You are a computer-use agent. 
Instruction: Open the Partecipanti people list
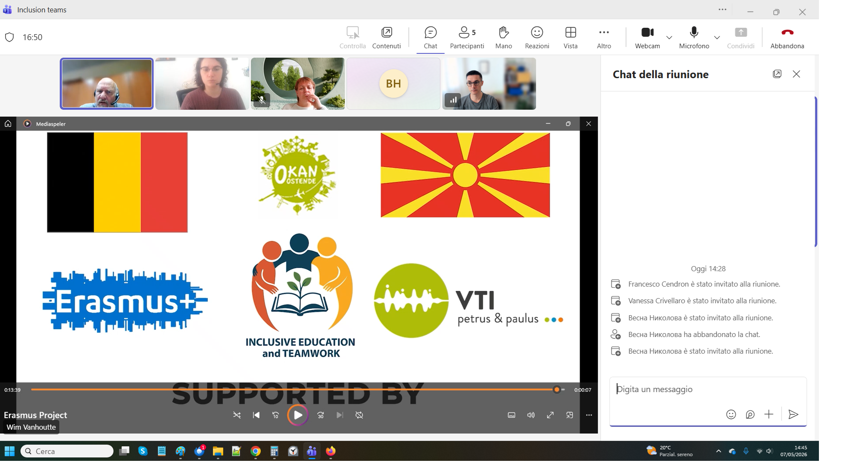coord(467,38)
